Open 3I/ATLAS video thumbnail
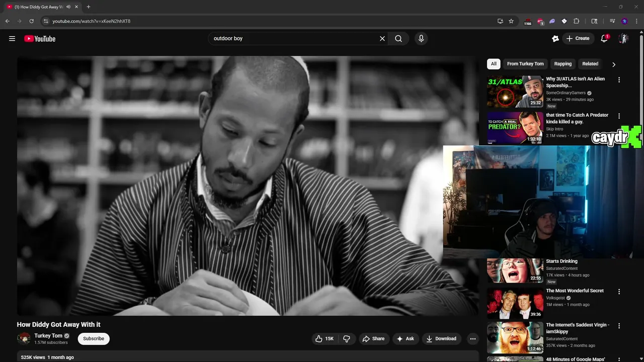Screen dimensions: 644x362 click(x=515, y=92)
